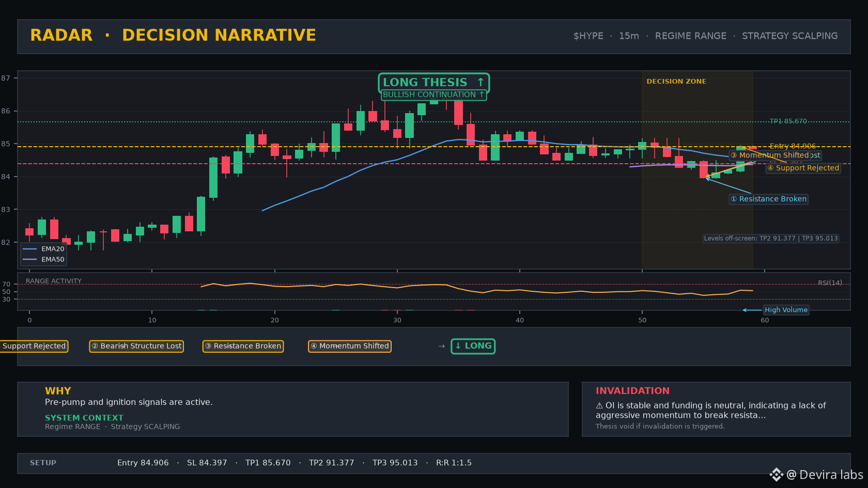Click price axis label 84
This screenshot has height=488, width=868.
[6, 177]
